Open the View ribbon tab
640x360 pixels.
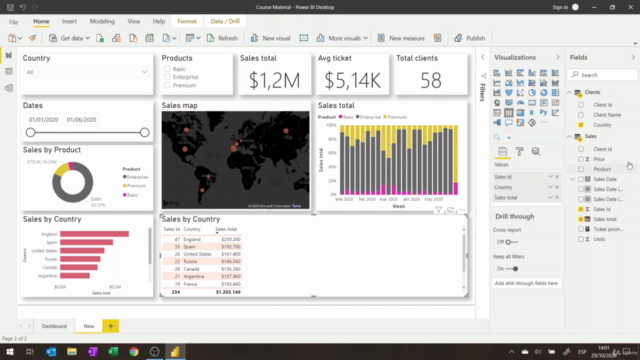[x=133, y=21]
